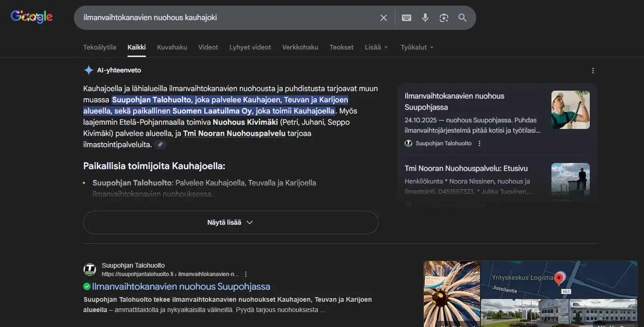The image size is (644, 327).
Task: Open Google Lens camera search icon
Action: (x=444, y=17)
